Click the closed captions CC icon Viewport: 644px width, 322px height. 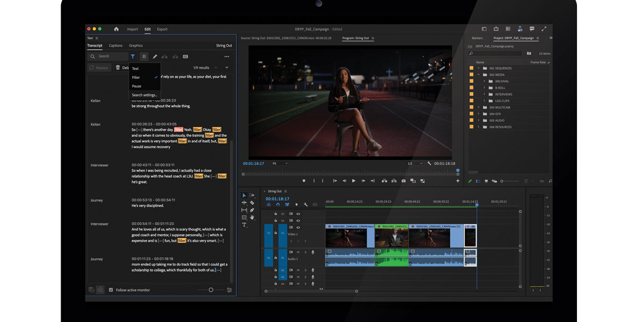click(x=185, y=56)
